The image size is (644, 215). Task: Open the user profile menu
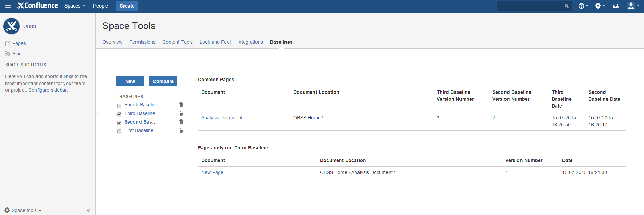[x=633, y=6]
